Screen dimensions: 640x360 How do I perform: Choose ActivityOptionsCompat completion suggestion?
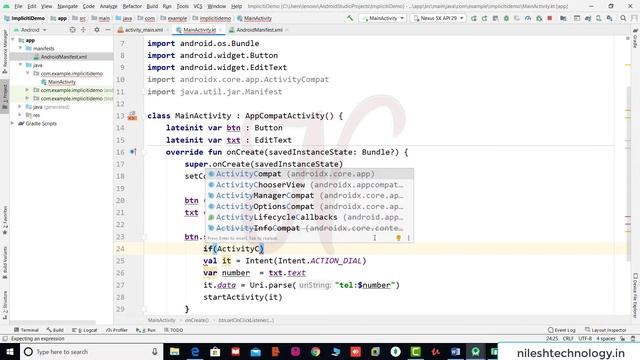[309, 207]
